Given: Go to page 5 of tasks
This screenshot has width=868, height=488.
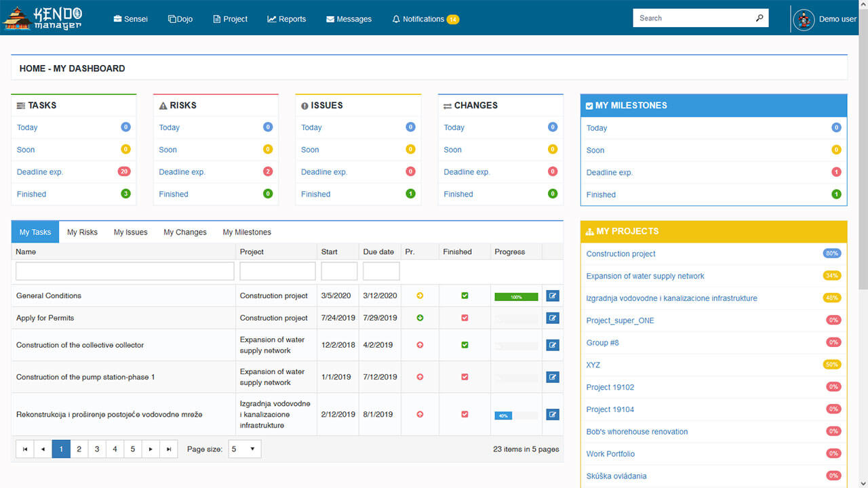Looking at the screenshot, I should pos(133,449).
